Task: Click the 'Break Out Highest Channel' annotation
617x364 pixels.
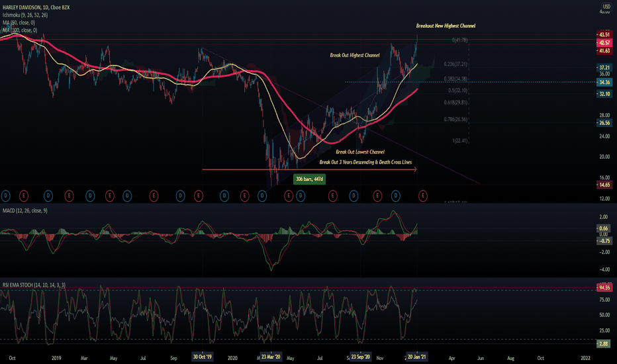Action: point(355,55)
